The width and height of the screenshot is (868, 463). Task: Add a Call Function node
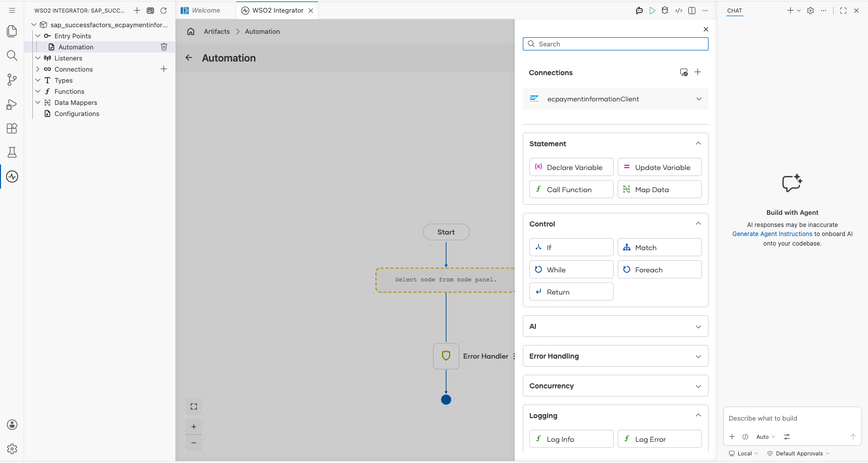(x=571, y=189)
